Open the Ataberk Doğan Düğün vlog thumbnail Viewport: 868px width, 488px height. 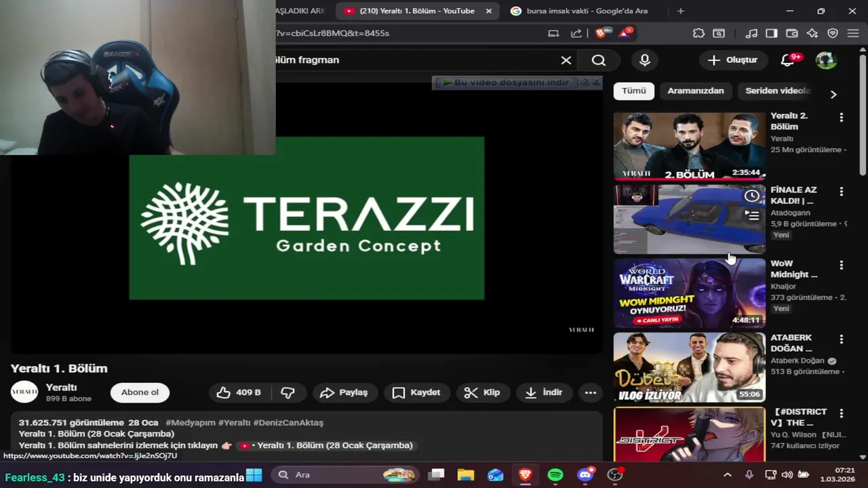(689, 367)
